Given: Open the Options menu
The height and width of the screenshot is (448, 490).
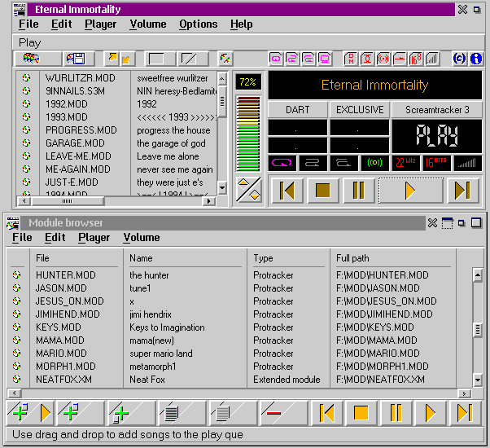Looking at the screenshot, I should tap(198, 24).
